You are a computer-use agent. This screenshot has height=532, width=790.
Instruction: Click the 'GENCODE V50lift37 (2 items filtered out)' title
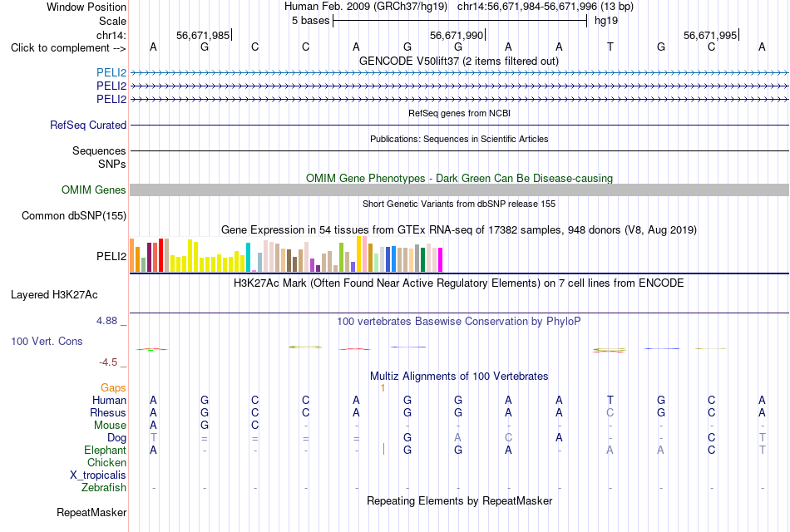[459, 61]
